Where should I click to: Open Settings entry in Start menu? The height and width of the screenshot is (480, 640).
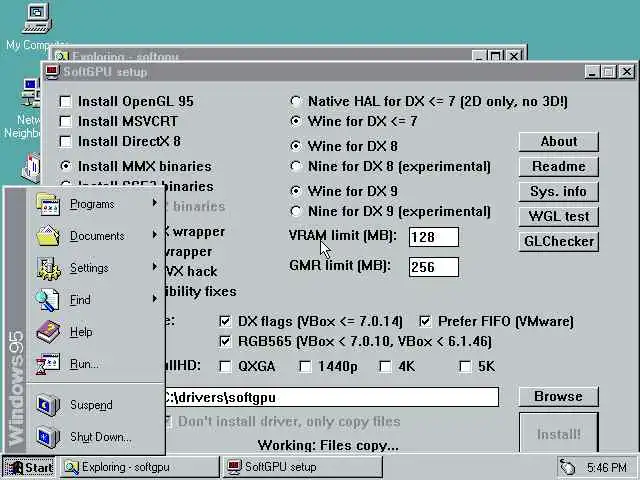(x=96, y=268)
